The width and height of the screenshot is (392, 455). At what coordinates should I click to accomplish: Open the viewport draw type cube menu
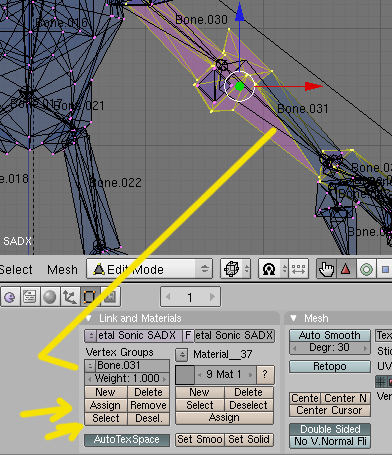[x=235, y=269]
